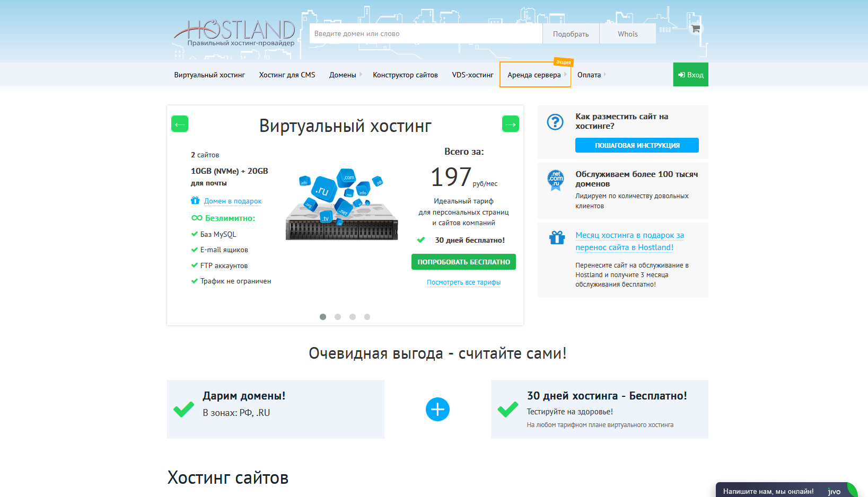Select the first slider dot
The height and width of the screenshot is (497, 868).
tap(323, 317)
